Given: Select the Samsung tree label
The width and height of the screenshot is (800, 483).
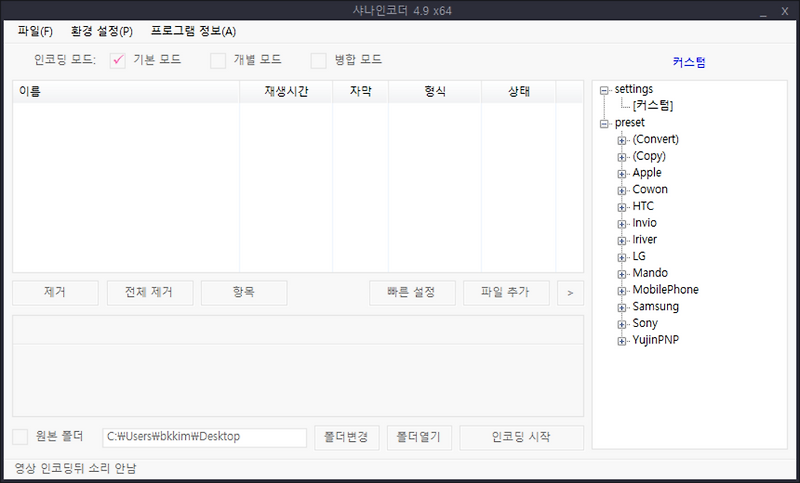Looking at the screenshot, I should 656,307.
